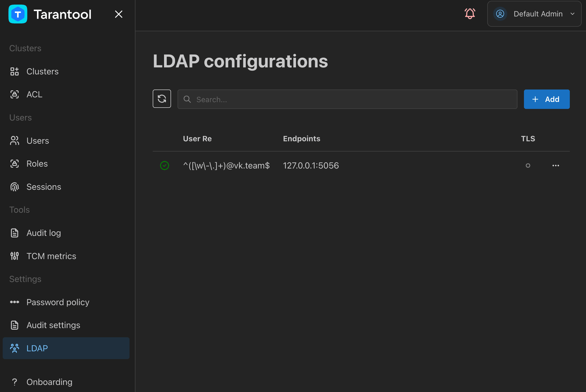Click the Default Admin avatar icon
The width and height of the screenshot is (586, 392).
click(x=500, y=14)
